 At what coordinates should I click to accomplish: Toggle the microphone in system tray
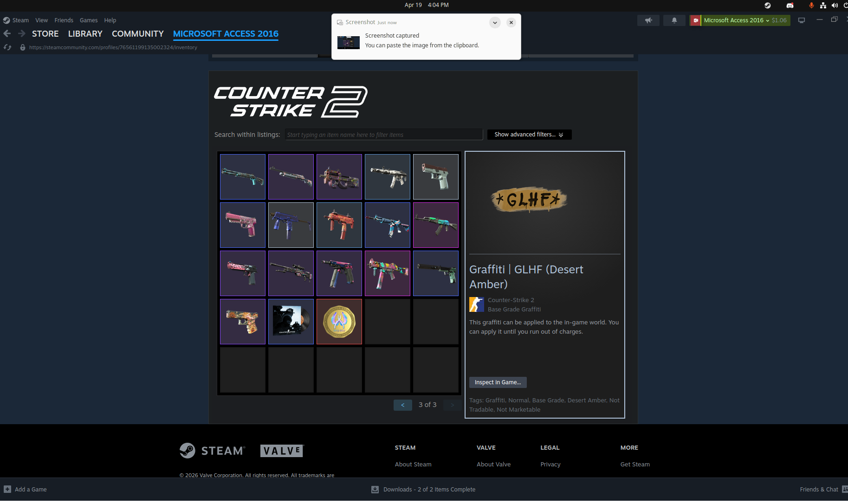(x=811, y=5)
